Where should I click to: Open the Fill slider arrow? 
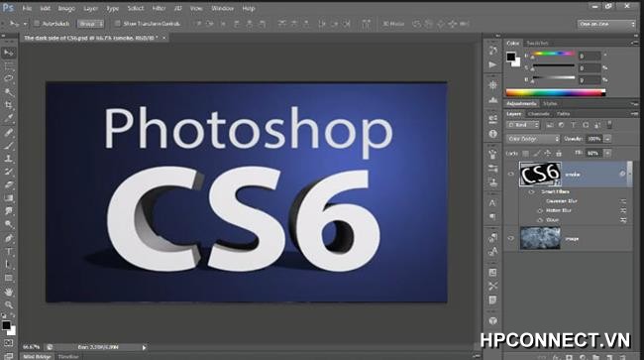coord(607,154)
